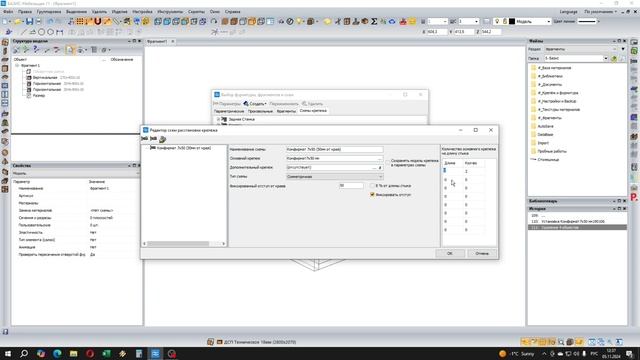This screenshot has height=360, width=640.
Task: Click the circle drawing tool icon
Action: [42, 32]
